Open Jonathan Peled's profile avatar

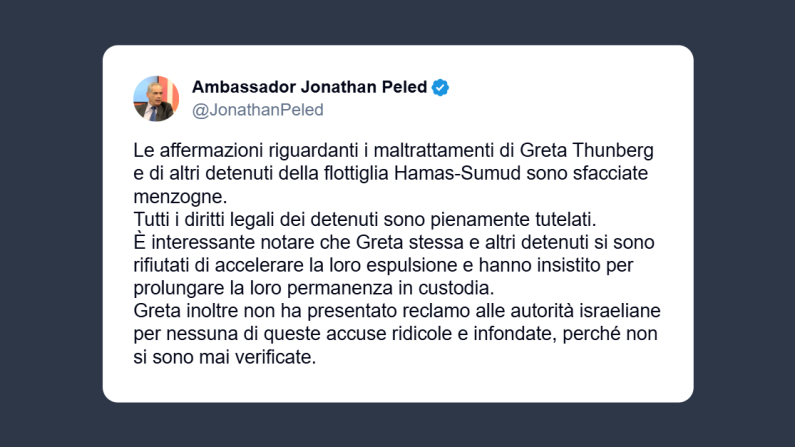coord(156,98)
